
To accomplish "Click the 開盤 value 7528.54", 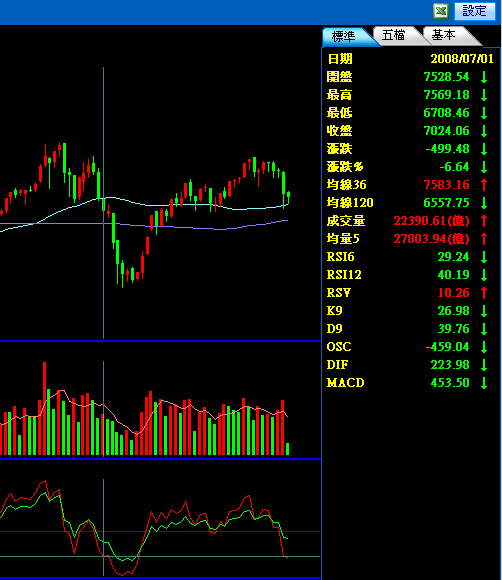I will tap(447, 77).
